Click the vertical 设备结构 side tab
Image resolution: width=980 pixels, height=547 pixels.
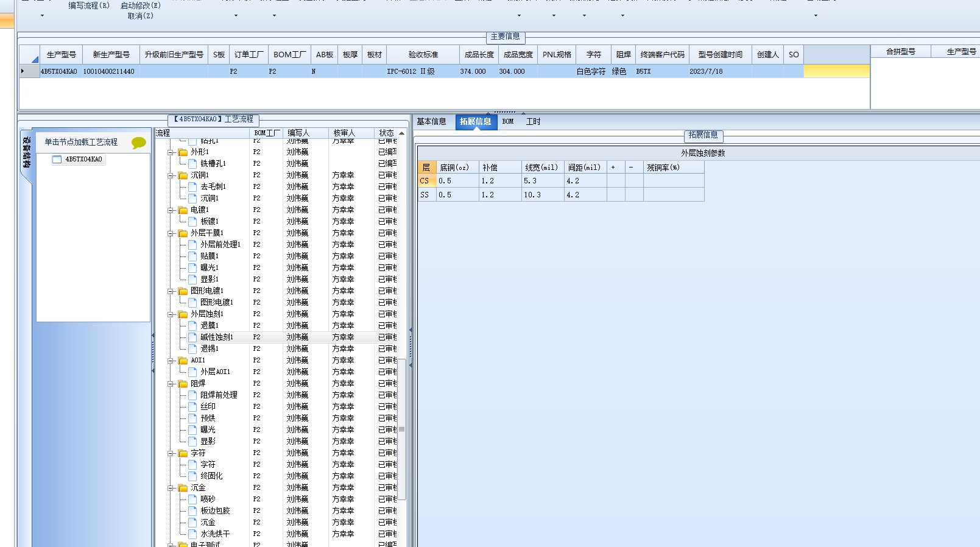pyautogui.click(x=27, y=152)
